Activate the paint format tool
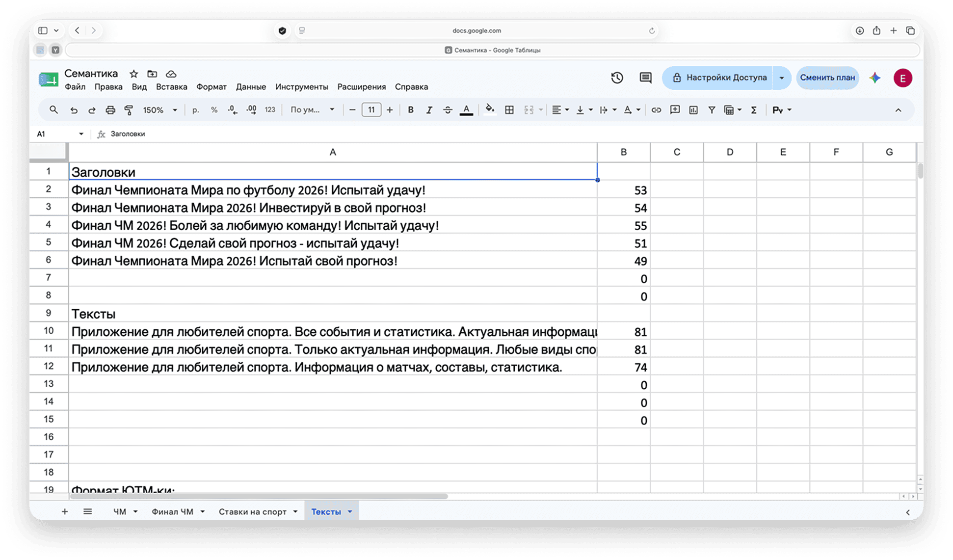Screen dimensions: 953x560 [x=129, y=110]
